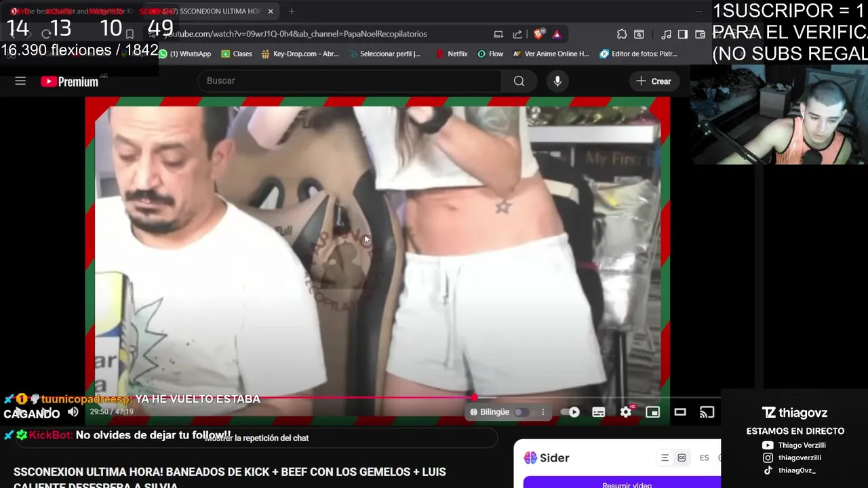Toggle the browser sidebar panel icon

coord(683,34)
